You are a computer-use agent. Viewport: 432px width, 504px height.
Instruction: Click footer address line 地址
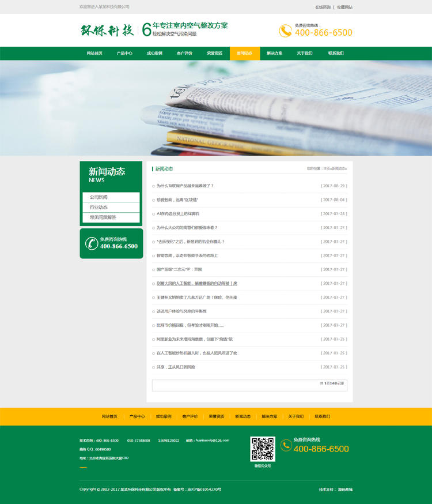[104, 458]
